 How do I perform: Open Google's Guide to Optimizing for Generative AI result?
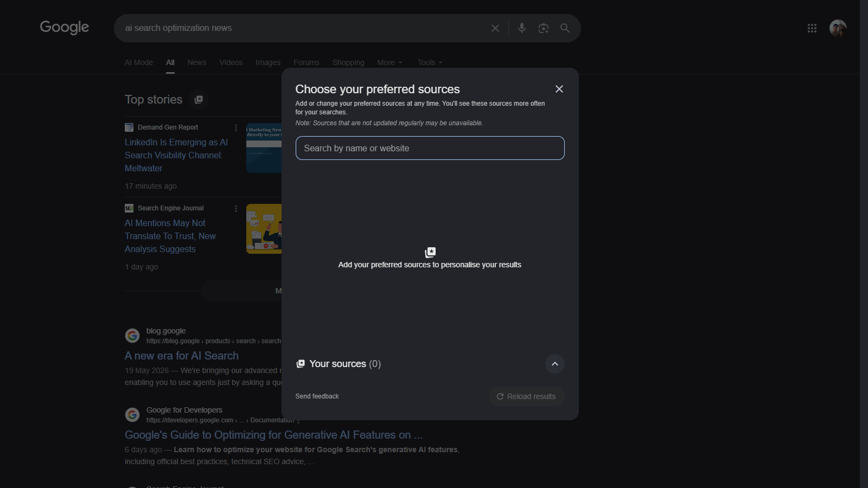tap(273, 435)
